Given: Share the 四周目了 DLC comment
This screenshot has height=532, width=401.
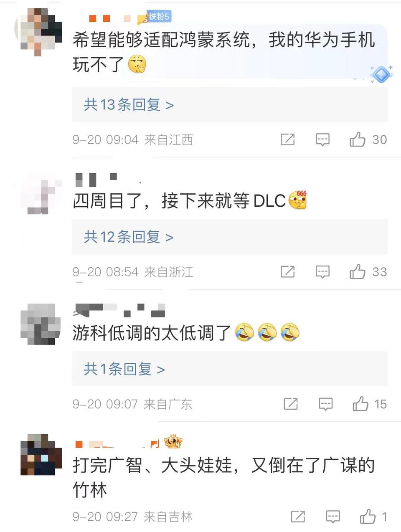Looking at the screenshot, I should coord(287,272).
